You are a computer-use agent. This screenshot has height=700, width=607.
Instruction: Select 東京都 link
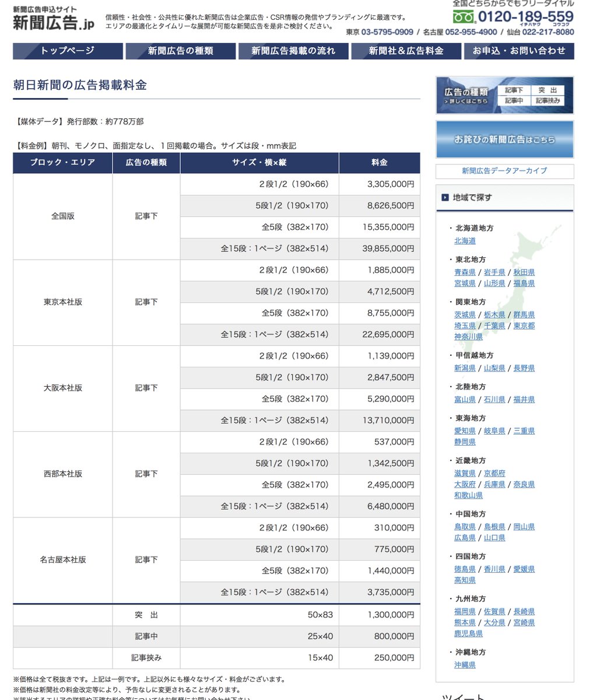pos(524,326)
